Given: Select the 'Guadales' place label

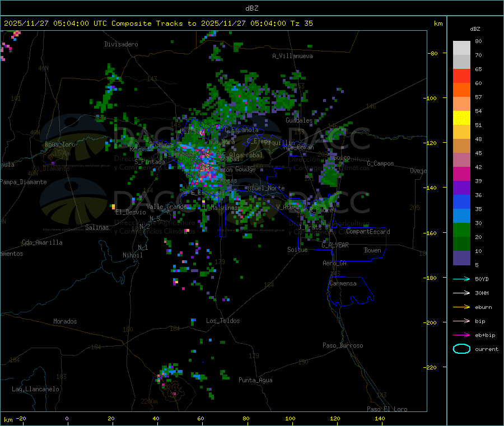Looking at the screenshot, I should pos(299,120).
